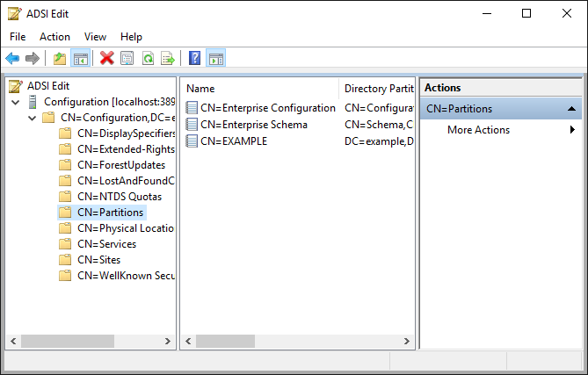Collapse the CN=Configuration,DC container node

[32, 118]
